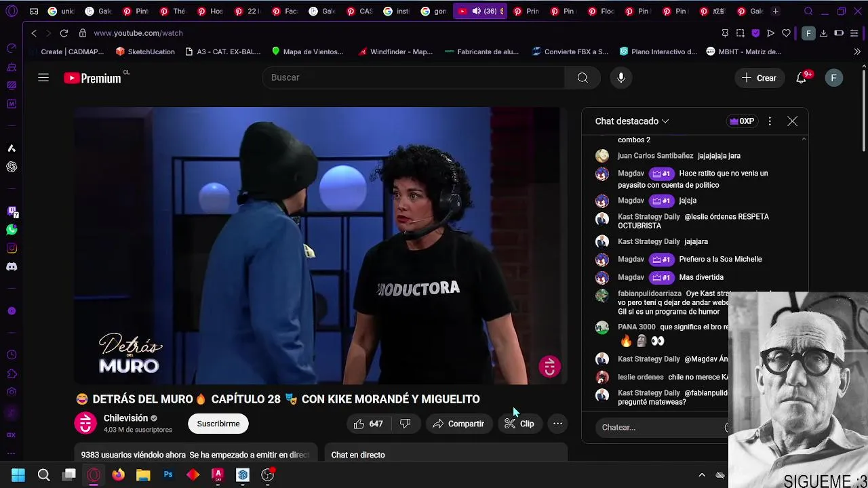868x488 pixels.
Task: Click the Chatear message input
Action: 661,428
